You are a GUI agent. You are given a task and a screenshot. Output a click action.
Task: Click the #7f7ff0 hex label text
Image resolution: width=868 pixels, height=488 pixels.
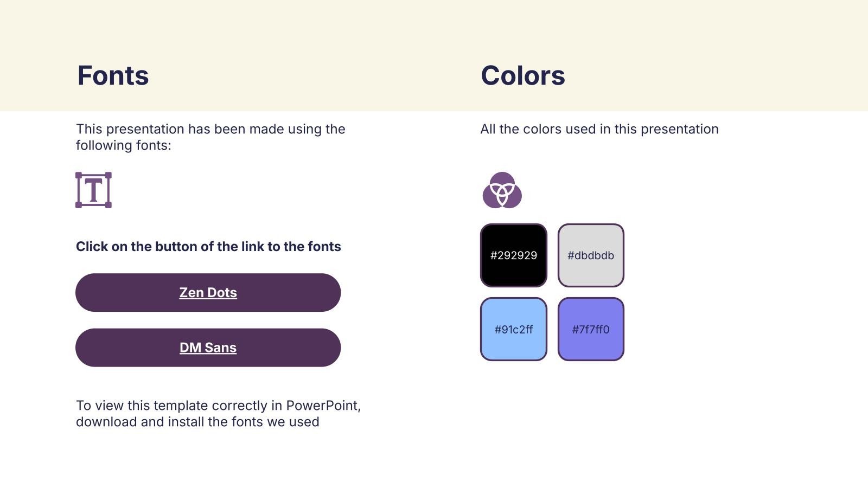pyautogui.click(x=591, y=330)
